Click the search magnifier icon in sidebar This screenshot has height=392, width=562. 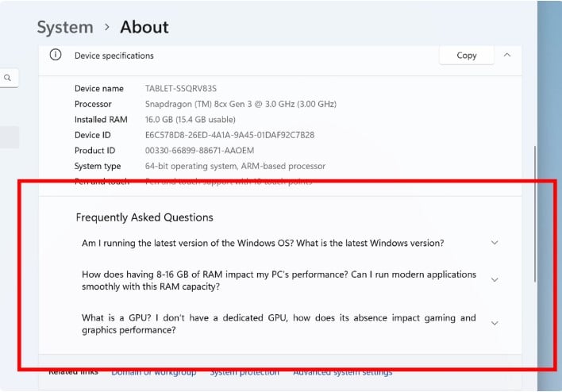coord(7,78)
